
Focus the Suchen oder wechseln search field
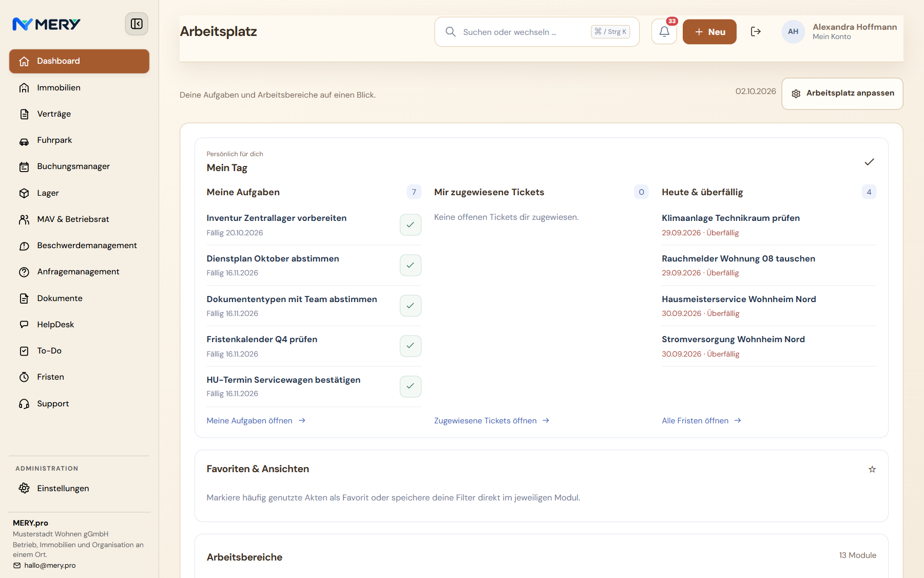pyautogui.click(x=536, y=32)
